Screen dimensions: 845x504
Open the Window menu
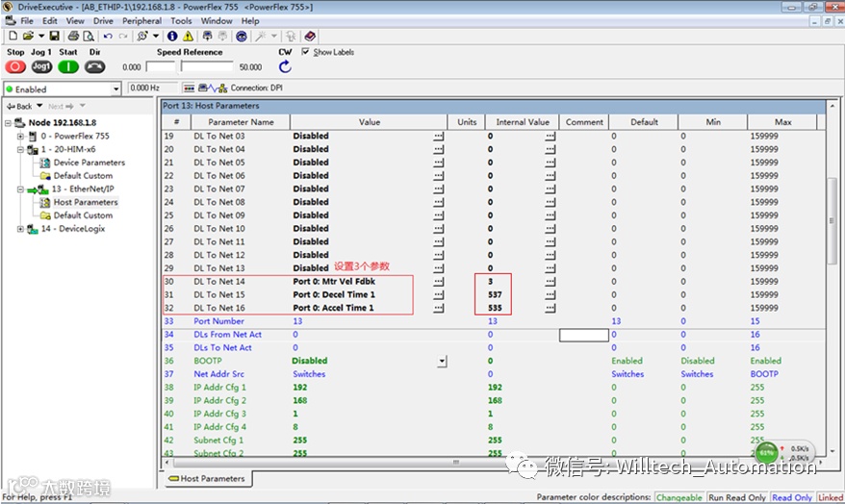217,21
